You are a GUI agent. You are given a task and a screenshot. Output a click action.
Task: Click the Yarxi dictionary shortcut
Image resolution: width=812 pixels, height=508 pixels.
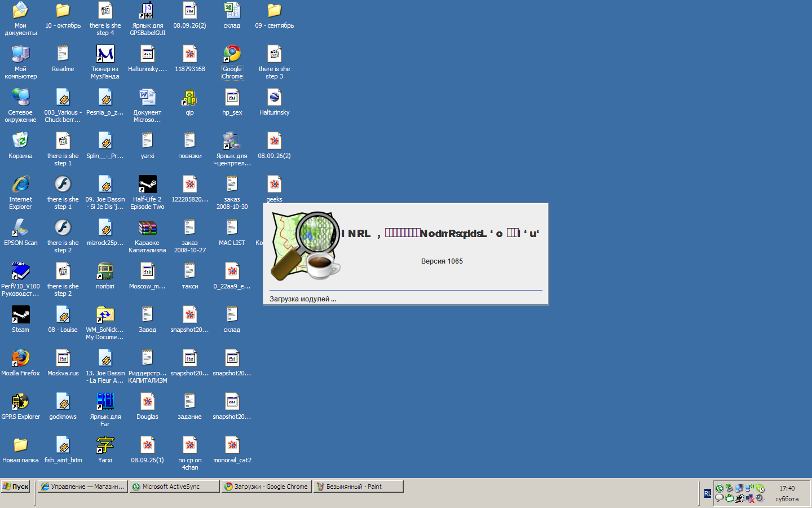(x=105, y=445)
